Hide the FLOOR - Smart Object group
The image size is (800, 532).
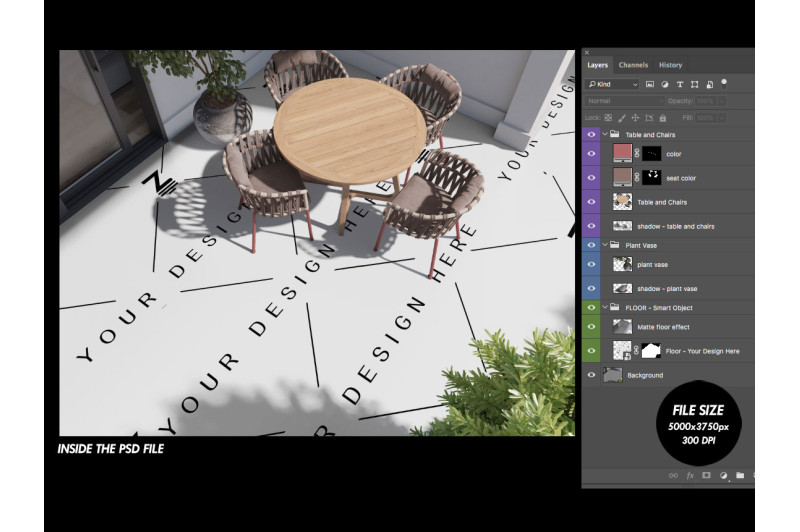591,308
